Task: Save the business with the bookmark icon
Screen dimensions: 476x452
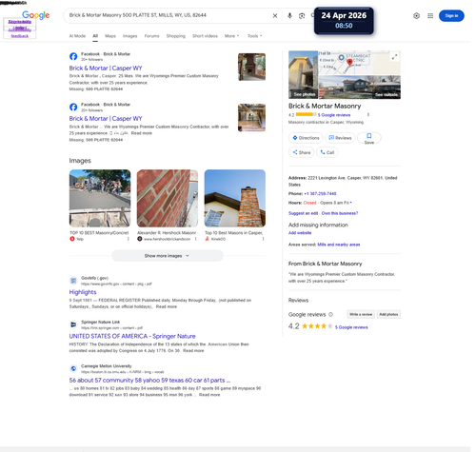Action: (x=369, y=138)
